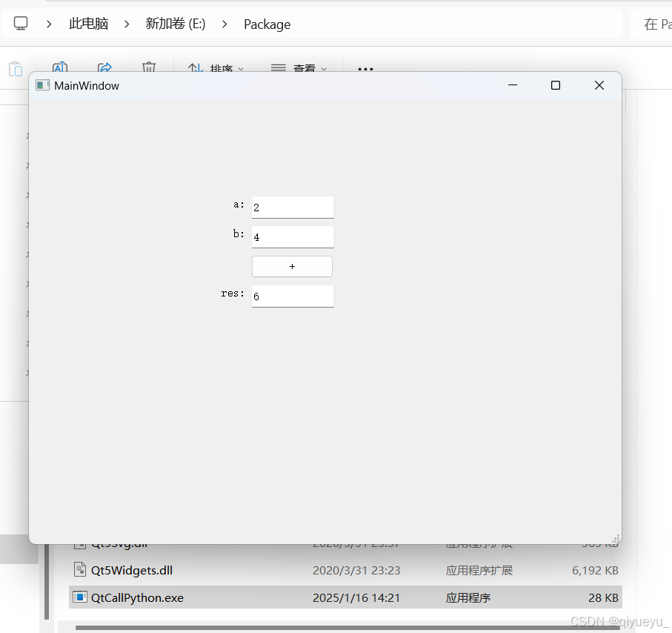Screen dimensions: 672x633
Task: Select the rename icon in the toolbar
Action: 59,68
